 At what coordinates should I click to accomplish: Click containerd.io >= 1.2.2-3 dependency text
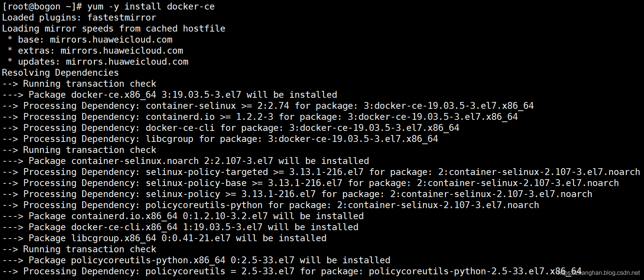pyautogui.click(x=209, y=117)
